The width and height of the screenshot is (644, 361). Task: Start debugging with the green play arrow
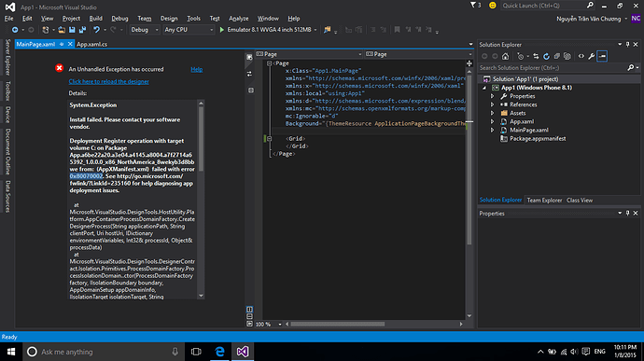pos(222,30)
